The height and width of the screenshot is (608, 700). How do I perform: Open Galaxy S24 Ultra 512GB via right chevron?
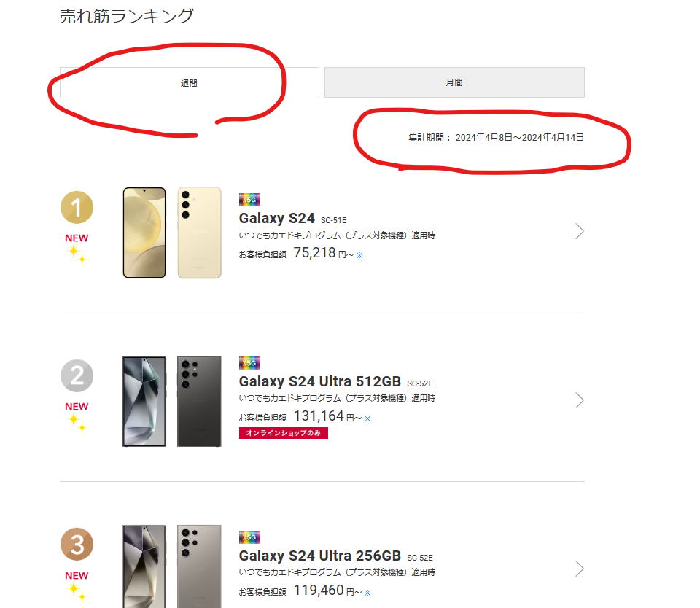580,400
